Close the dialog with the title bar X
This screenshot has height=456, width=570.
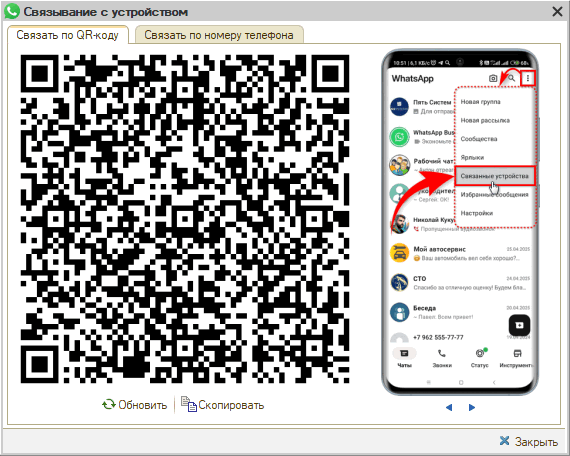[x=557, y=12]
